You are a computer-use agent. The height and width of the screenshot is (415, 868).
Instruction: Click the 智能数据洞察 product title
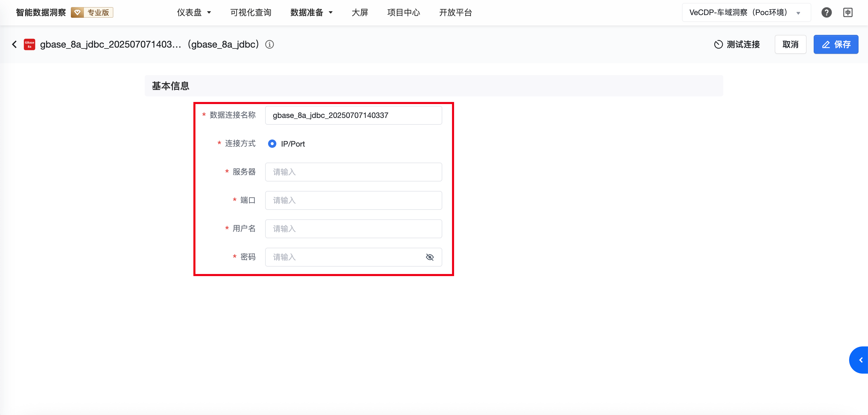41,12
